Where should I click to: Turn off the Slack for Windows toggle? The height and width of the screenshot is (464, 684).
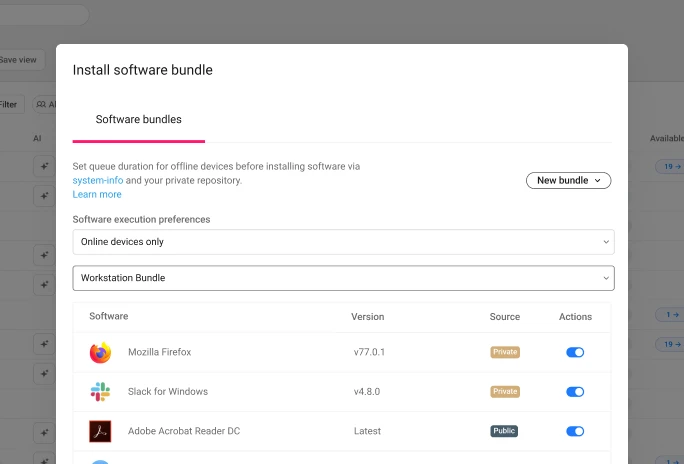[x=575, y=392]
